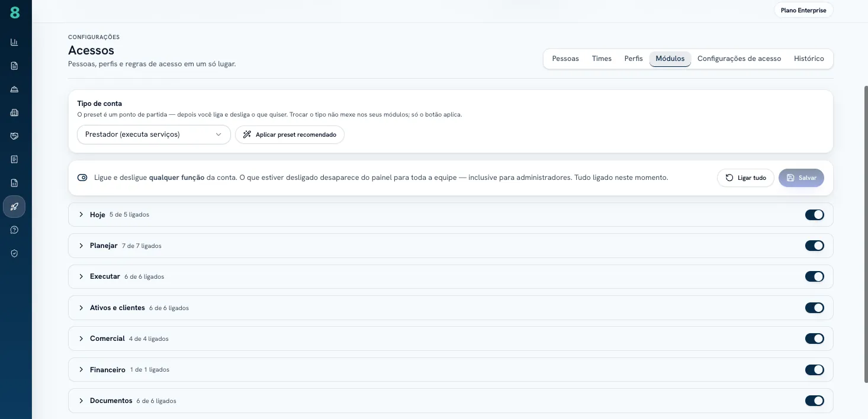
Task: Open the building icon in sidebar
Action: [14, 112]
